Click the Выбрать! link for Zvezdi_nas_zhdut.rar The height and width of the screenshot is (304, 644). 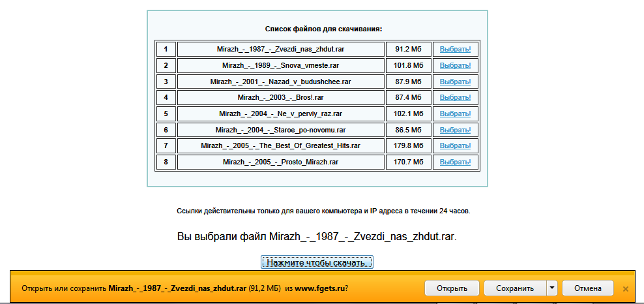[x=455, y=50]
